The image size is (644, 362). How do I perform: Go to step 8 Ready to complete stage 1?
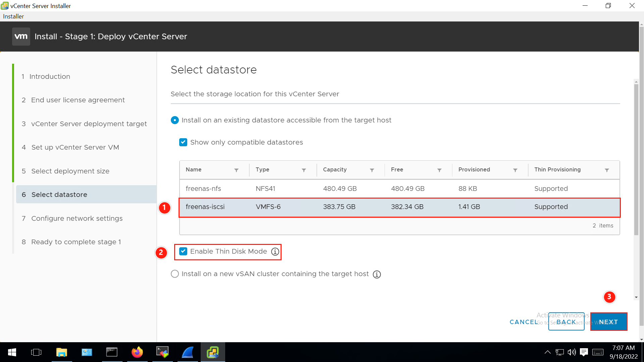coord(71,242)
